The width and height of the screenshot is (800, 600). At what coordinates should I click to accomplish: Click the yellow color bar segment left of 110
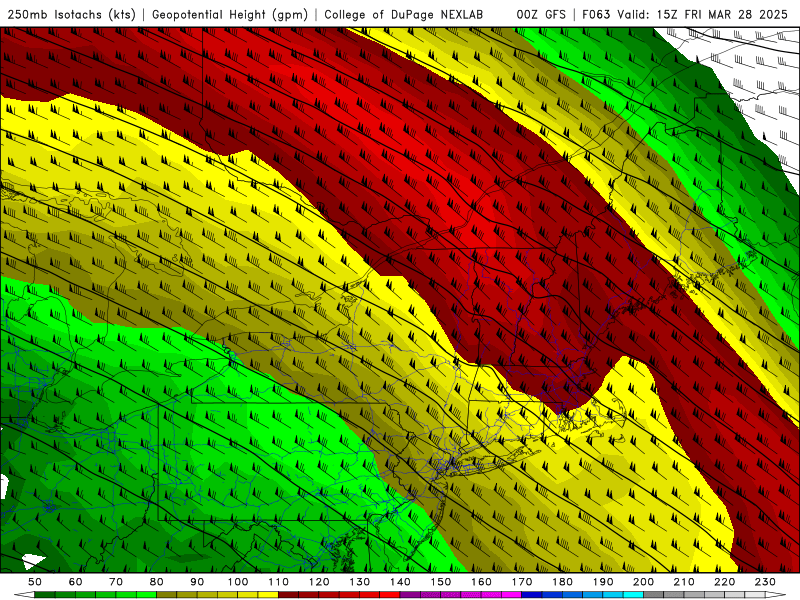click(268, 595)
